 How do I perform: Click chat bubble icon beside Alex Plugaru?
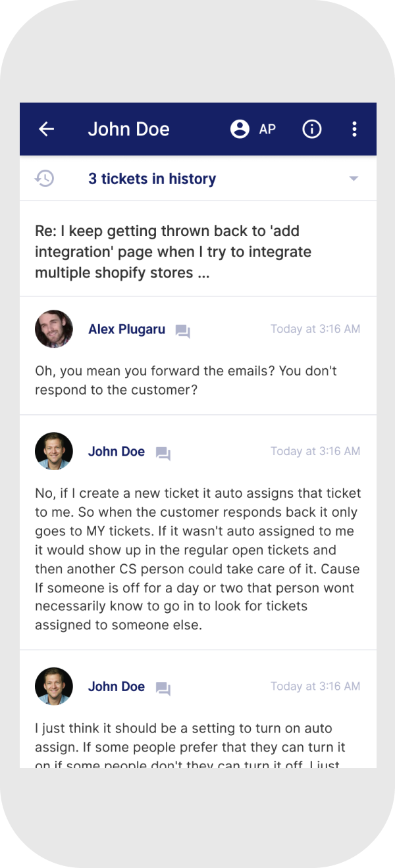pyautogui.click(x=182, y=331)
